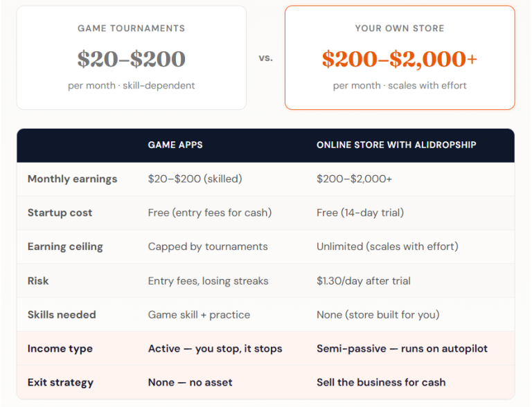Click the 'Capped by tournaments' cell

[x=208, y=246]
